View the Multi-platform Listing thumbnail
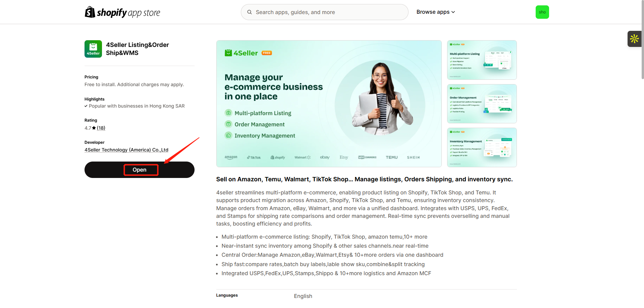The image size is (644, 308). (482, 60)
